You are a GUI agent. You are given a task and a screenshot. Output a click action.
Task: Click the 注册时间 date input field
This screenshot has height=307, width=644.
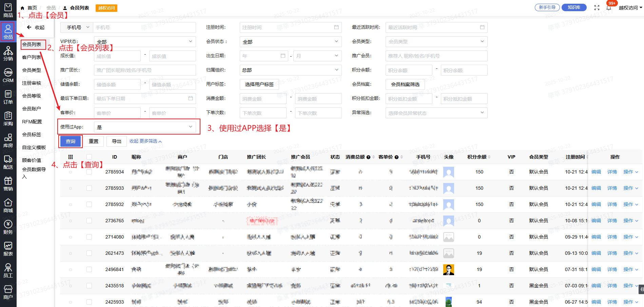coord(291,27)
